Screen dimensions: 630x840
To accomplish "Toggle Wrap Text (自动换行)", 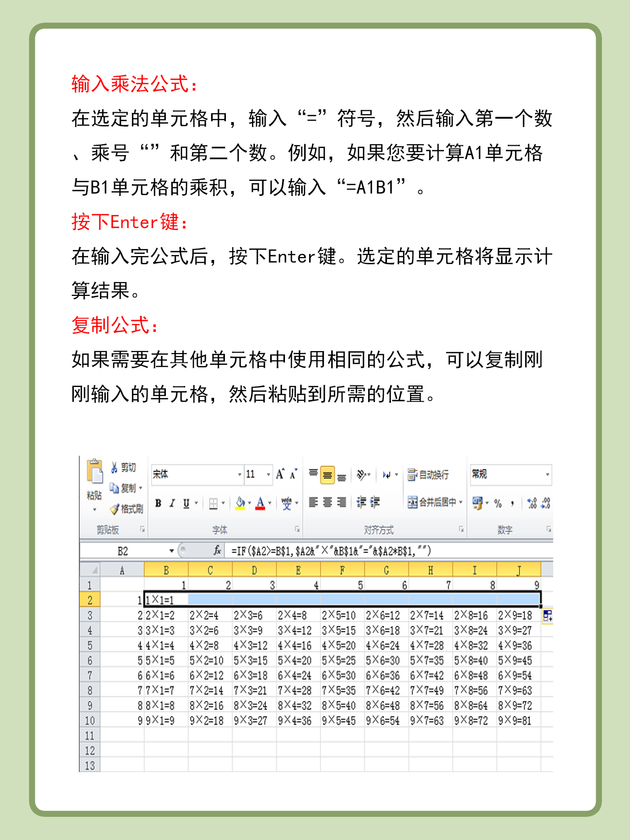I will (428, 475).
